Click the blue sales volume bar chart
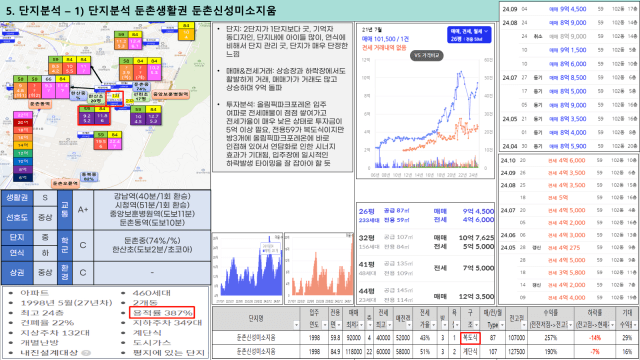Screen dimensions: 640x360 coord(248,269)
